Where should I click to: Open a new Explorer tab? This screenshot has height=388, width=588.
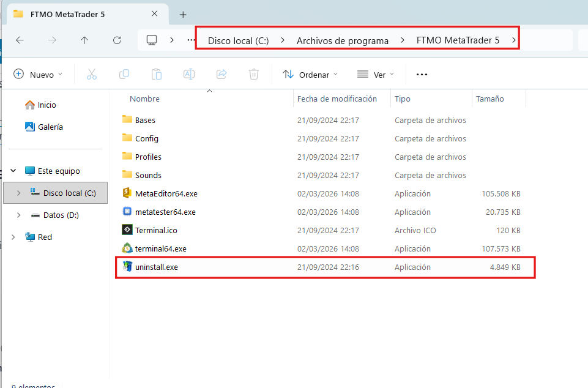182,13
